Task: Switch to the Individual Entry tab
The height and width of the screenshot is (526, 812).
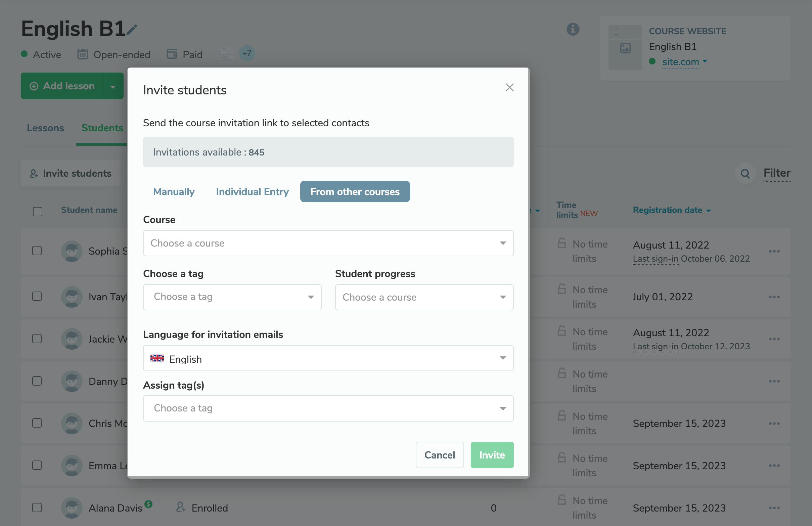Action: (252, 192)
